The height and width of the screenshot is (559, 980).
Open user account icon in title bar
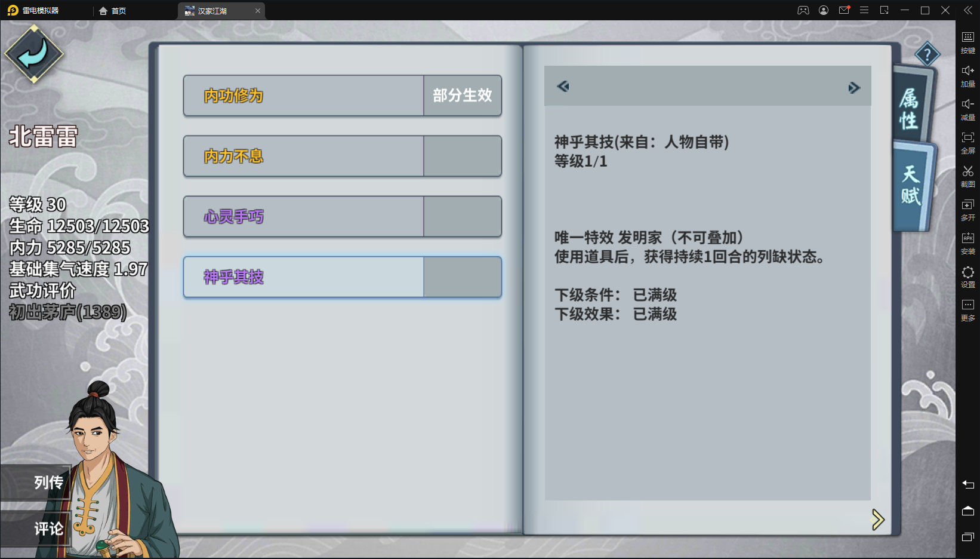tap(824, 10)
